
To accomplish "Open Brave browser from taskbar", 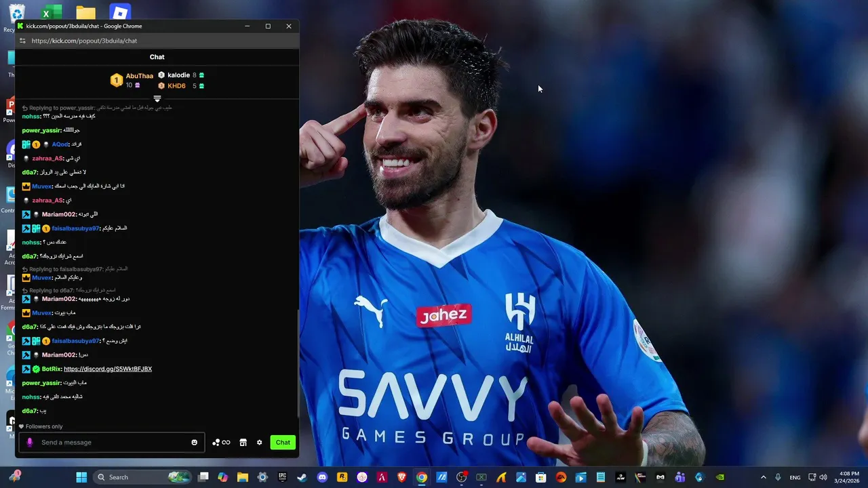I will point(401,477).
